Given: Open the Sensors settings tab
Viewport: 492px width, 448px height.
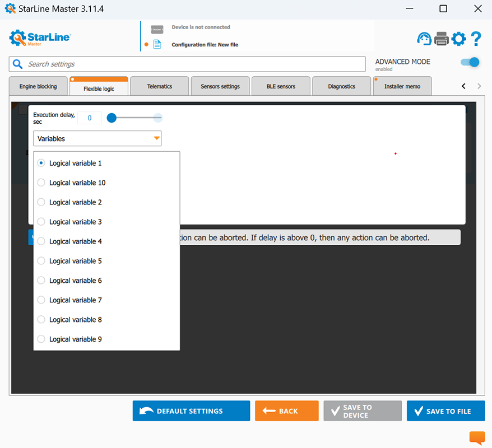Looking at the screenshot, I should tap(220, 86).
